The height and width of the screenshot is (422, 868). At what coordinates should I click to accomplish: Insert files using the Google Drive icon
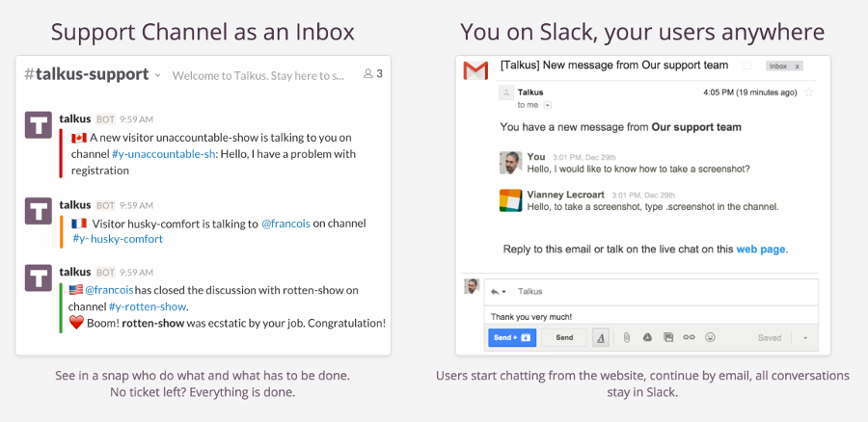[646, 337]
